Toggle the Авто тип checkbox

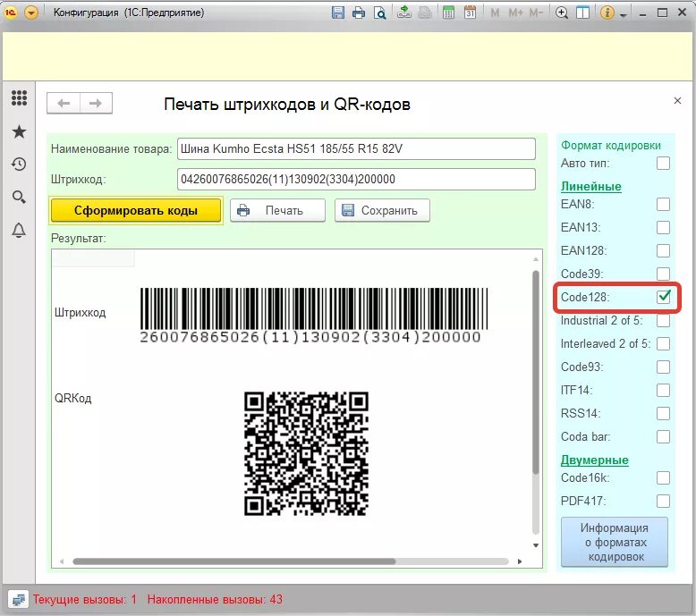[x=663, y=164]
